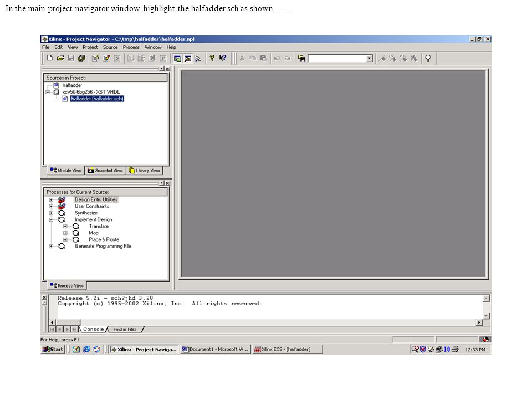Open the toolbar search combo dropdown arrow
The image size is (532, 399).
[x=369, y=58]
